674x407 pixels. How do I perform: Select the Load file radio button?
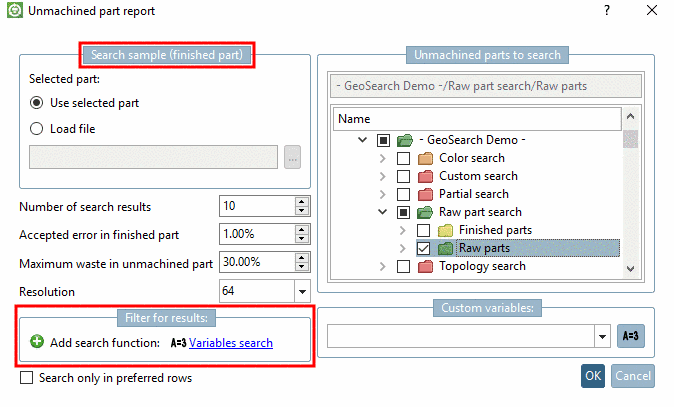click(37, 129)
